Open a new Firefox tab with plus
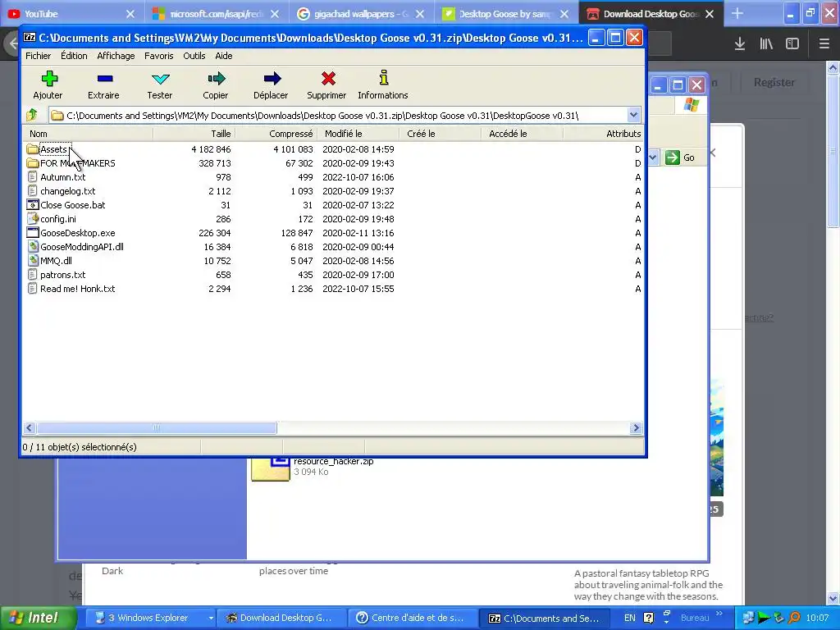This screenshot has width=840, height=630. (737, 13)
